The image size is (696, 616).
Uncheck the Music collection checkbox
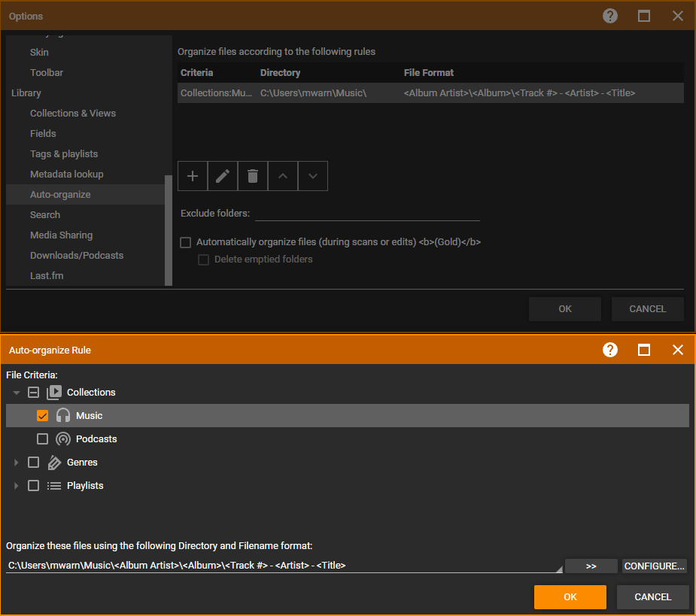pos(43,416)
